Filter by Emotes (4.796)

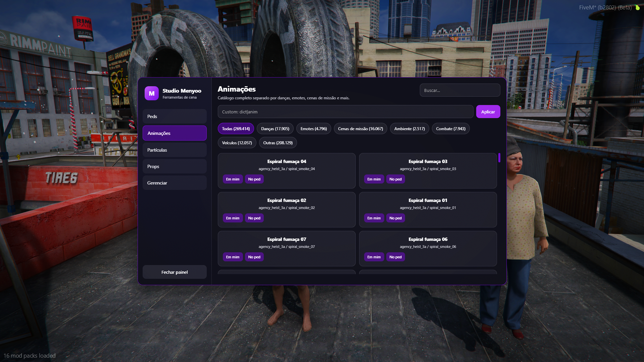pos(313,129)
